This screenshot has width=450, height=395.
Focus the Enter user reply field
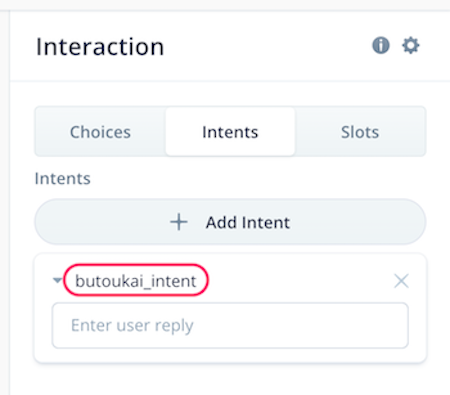[x=230, y=325]
